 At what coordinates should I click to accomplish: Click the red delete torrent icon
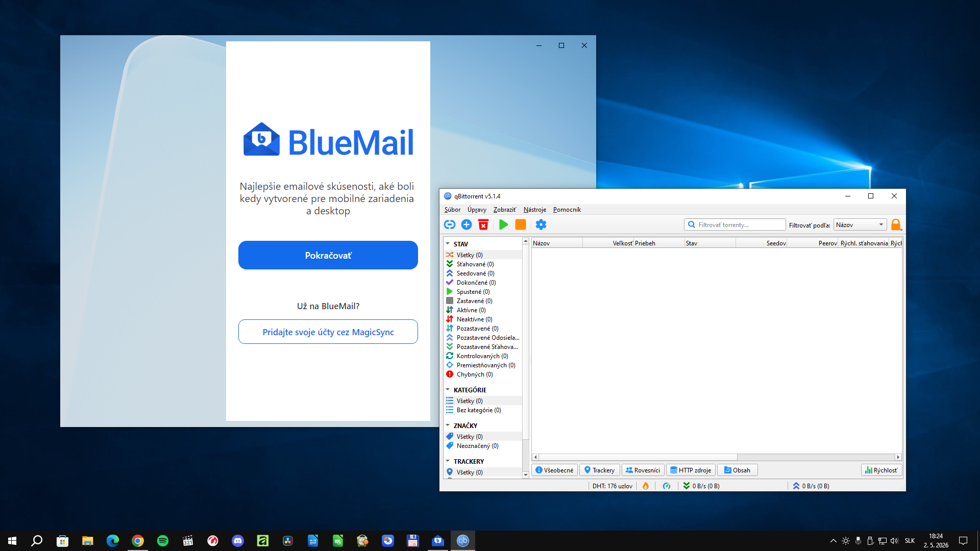click(x=483, y=224)
